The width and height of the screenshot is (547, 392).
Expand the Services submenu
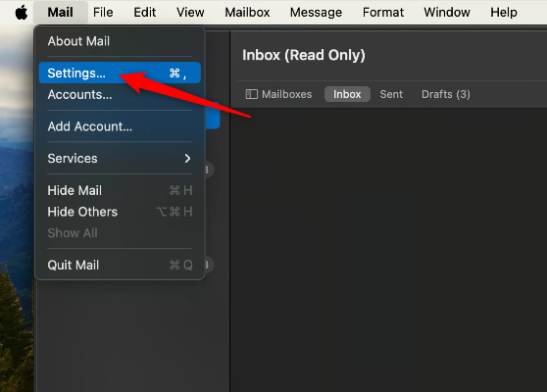(120, 159)
